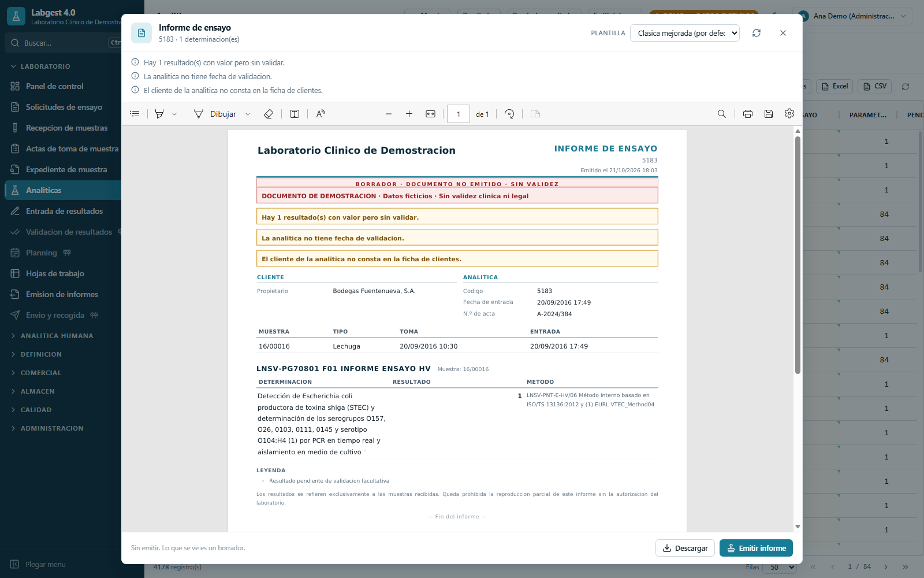Open the search tool in the PDF viewer
Image resolution: width=924 pixels, height=578 pixels.
pyautogui.click(x=722, y=114)
